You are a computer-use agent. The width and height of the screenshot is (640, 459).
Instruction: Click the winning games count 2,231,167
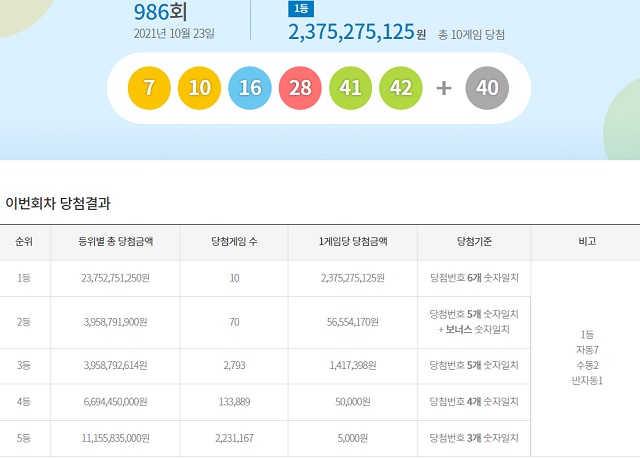click(x=234, y=438)
